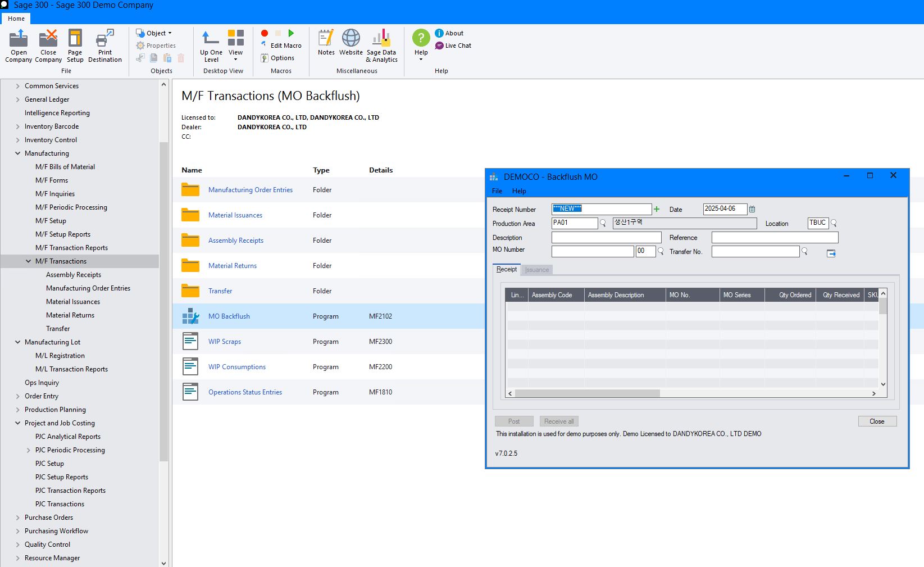Collapse M/F Transactions node
Screen dimensions: 924x567
[29, 261]
